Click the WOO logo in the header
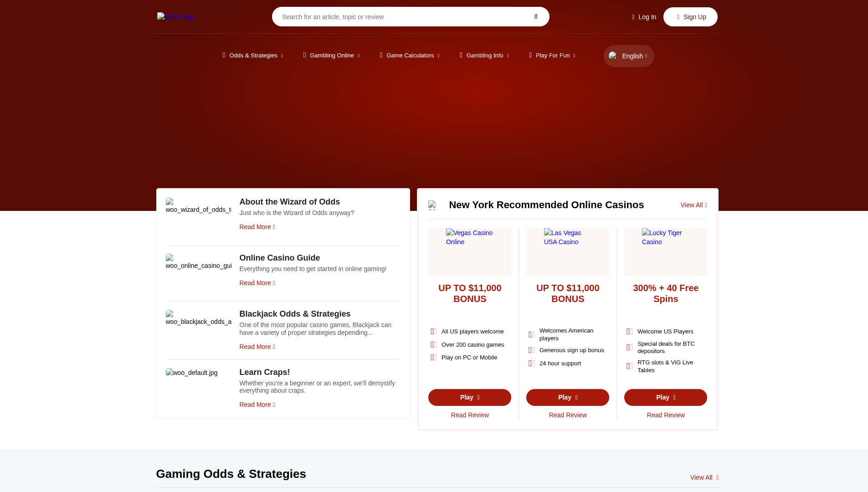The height and width of the screenshot is (492, 868). (x=175, y=17)
